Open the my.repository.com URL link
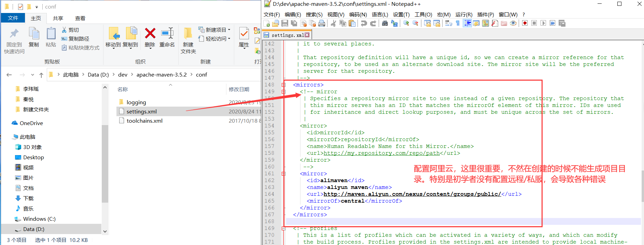Image resolution: width=644 pixels, height=245 pixels. pyautogui.click(x=381, y=153)
